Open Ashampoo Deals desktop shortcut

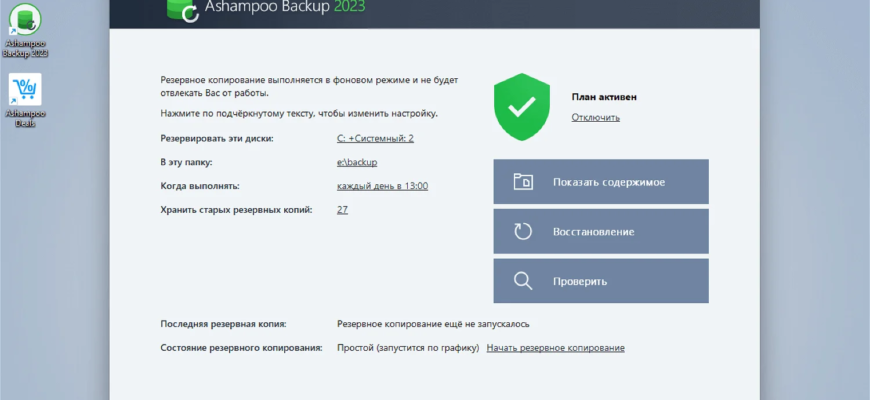25,100
